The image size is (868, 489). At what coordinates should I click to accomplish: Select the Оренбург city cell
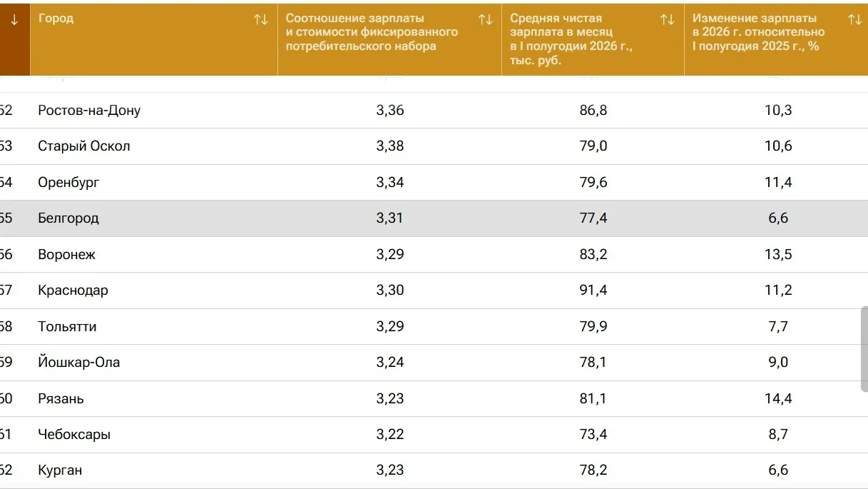tap(68, 183)
